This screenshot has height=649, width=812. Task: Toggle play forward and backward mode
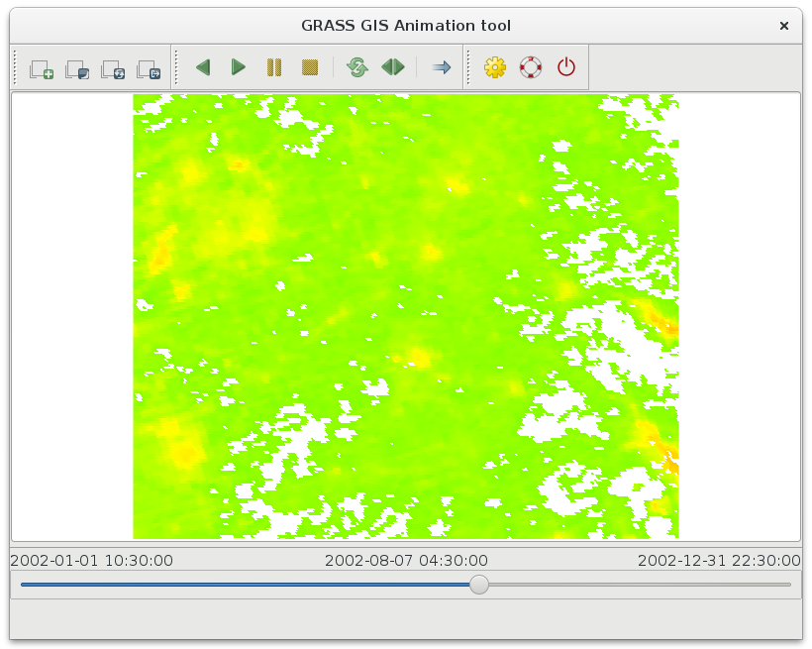[x=392, y=67]
